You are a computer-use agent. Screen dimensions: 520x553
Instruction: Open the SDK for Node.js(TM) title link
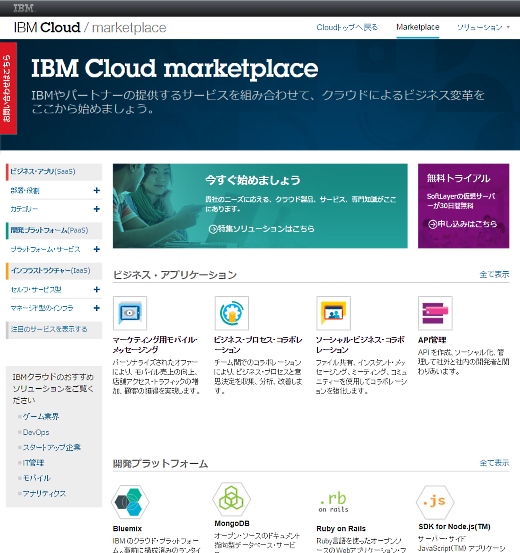click(454, 527)
